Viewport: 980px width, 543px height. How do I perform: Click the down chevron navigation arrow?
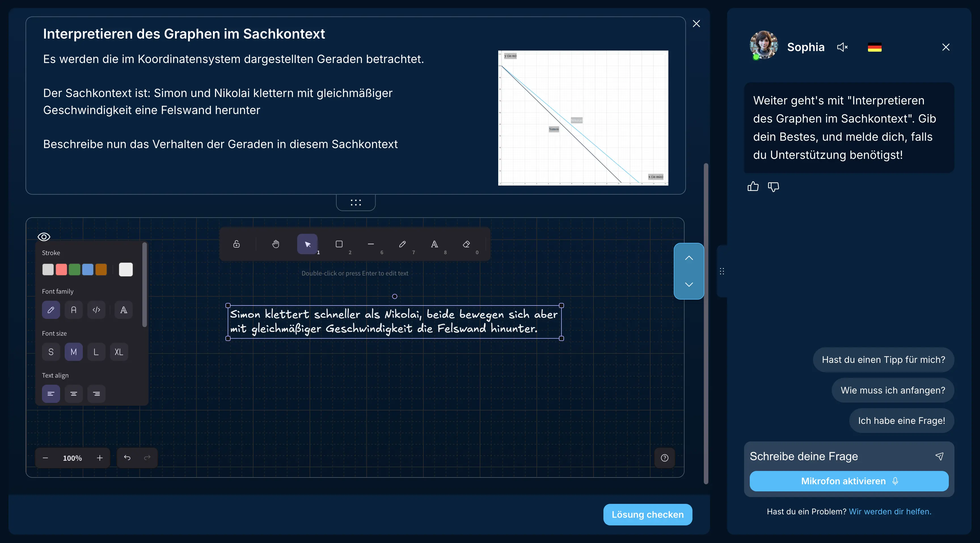[x=689, y=285]
